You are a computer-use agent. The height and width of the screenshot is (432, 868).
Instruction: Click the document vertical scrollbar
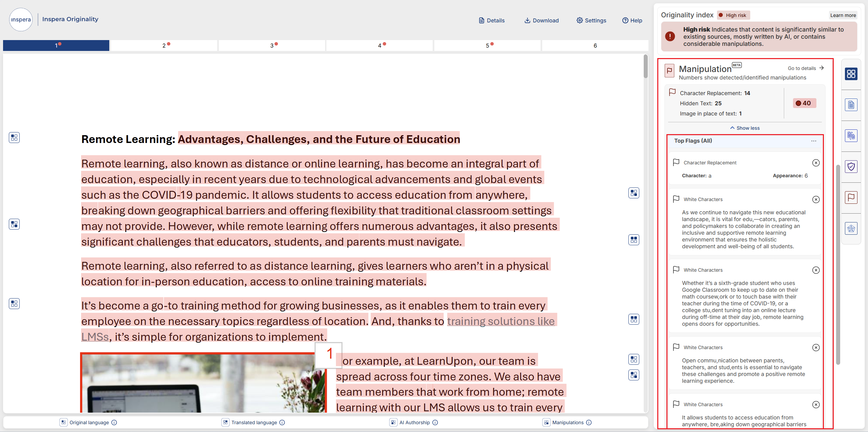[x=645, y=67]
